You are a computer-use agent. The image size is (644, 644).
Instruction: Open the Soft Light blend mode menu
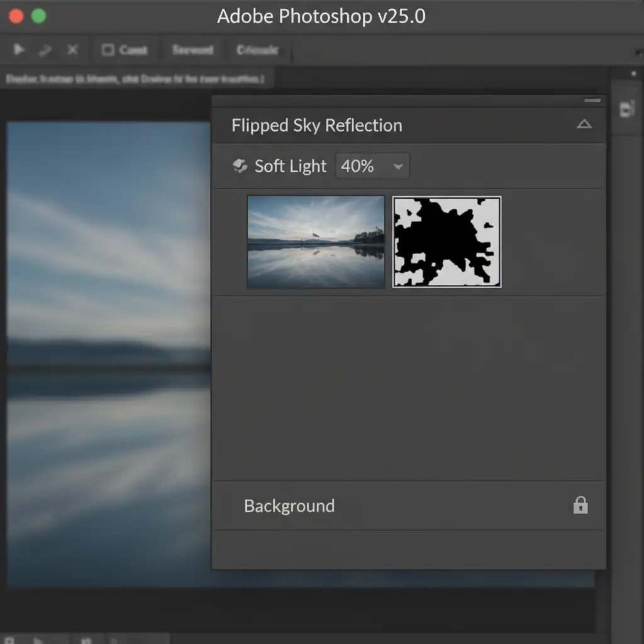point(290,166)
